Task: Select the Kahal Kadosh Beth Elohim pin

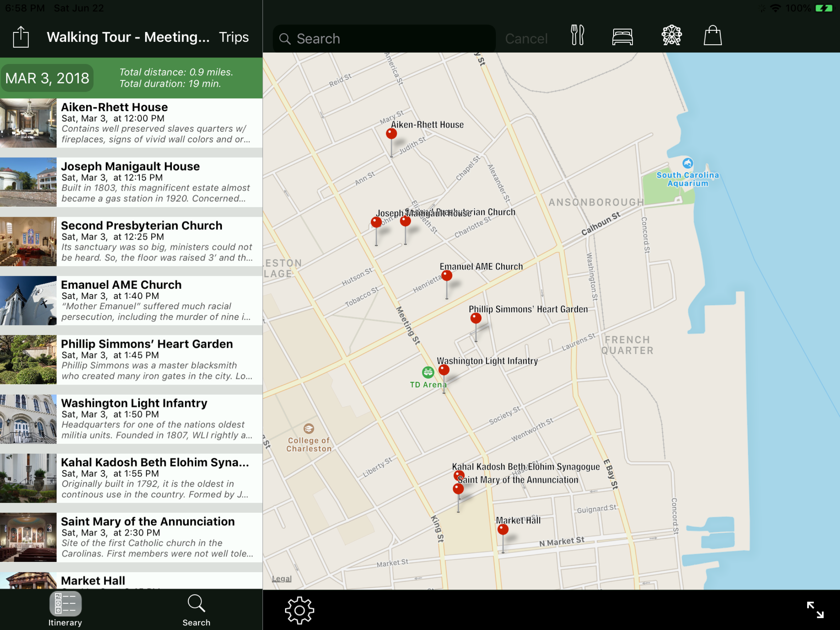Action: click(459, 475)
